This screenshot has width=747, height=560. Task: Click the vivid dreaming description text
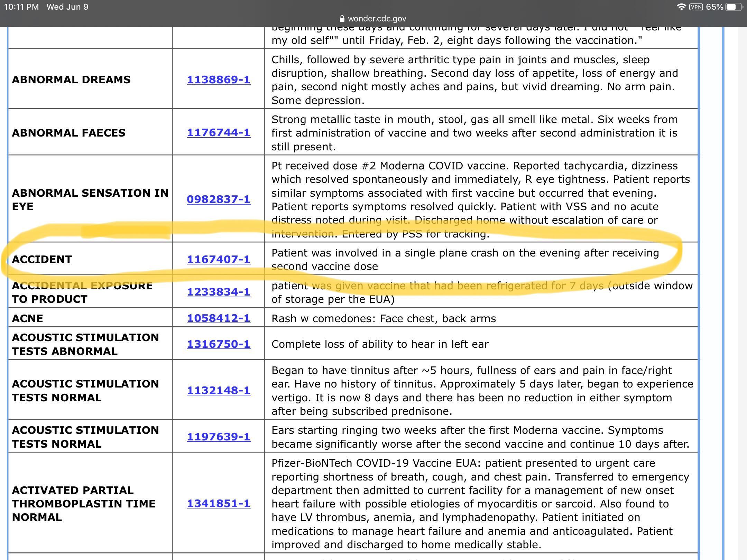pos(474,80)
